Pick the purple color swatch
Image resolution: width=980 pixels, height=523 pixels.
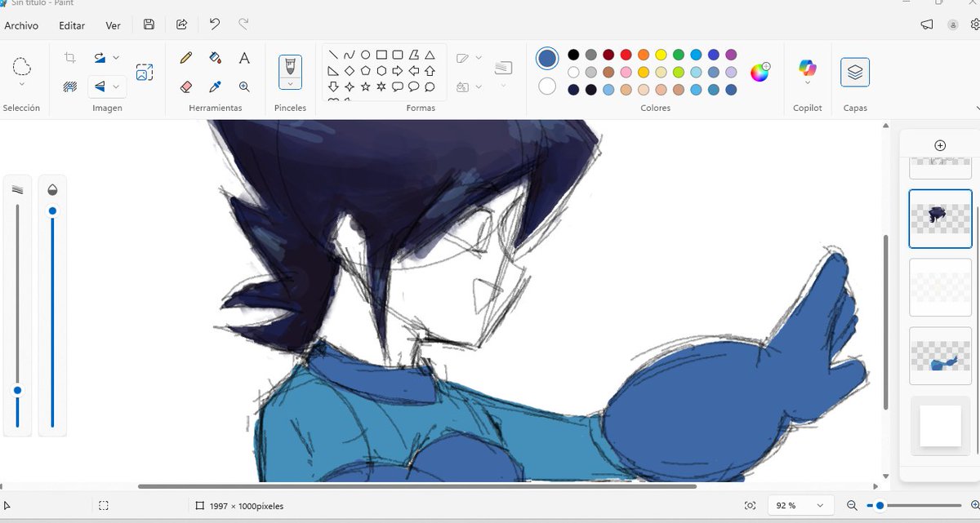tap(731, 55)
